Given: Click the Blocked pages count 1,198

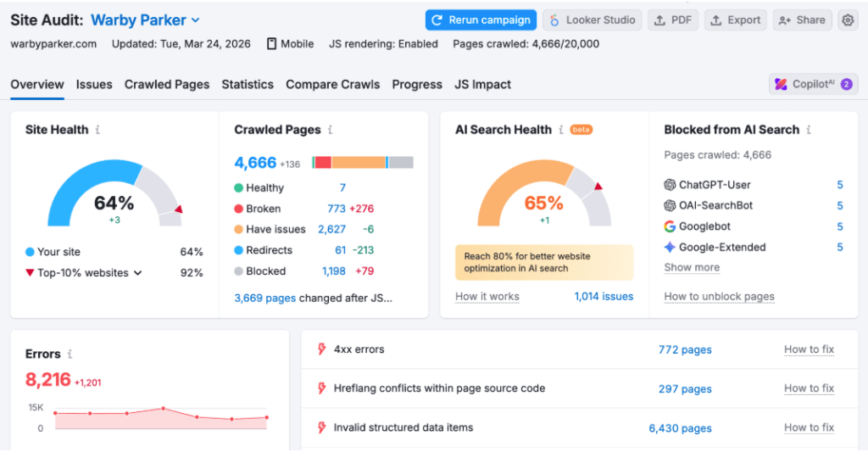Looking at the screenshot, I should click(334, 271).
